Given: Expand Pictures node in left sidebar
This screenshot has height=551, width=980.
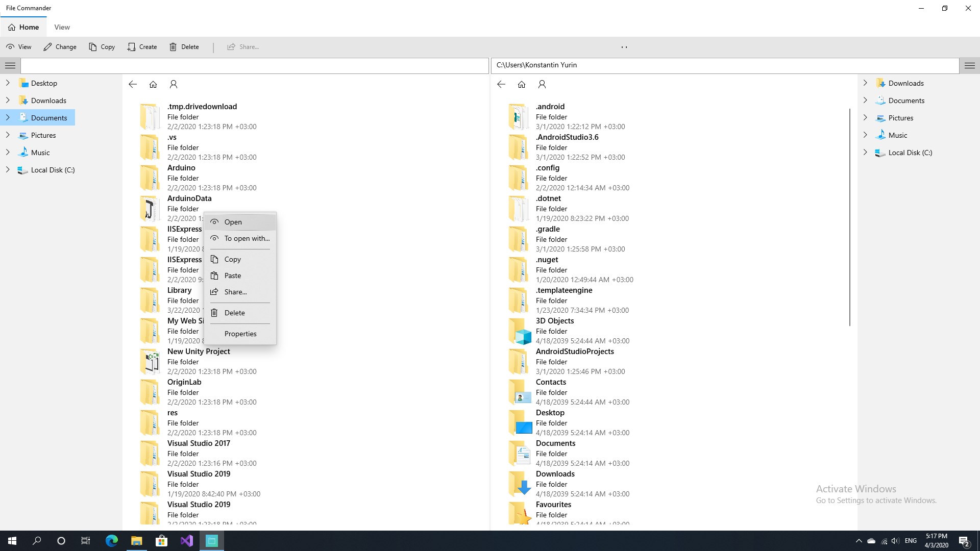Looking at the screenshot, I should click(x=8, y=135).
